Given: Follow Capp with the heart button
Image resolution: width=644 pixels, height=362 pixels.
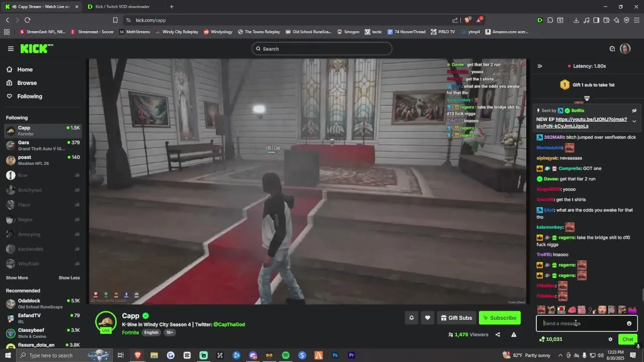Looking at the screenshot, I should point(428,318).
